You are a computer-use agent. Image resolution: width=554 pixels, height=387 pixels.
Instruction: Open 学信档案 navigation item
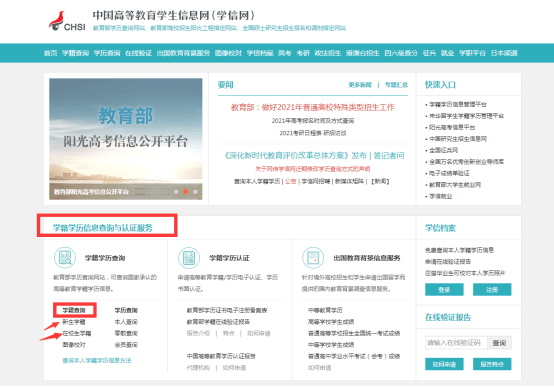pos(260,53)
